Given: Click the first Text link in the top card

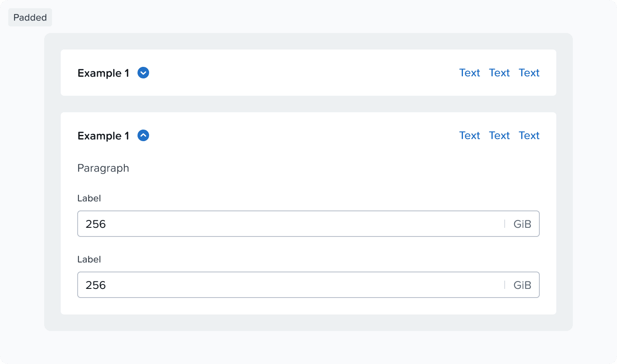Looking at the screenshot, I should coord(470,73).
